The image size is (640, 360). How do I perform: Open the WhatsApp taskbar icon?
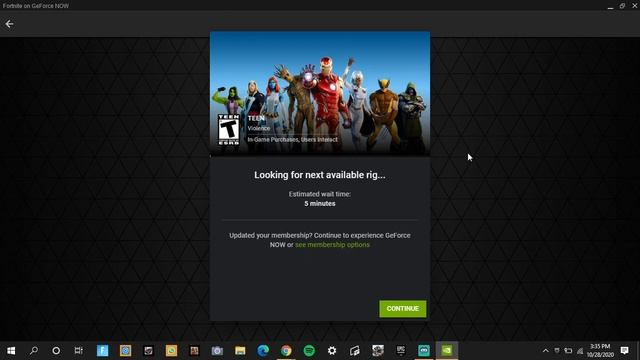171,350
